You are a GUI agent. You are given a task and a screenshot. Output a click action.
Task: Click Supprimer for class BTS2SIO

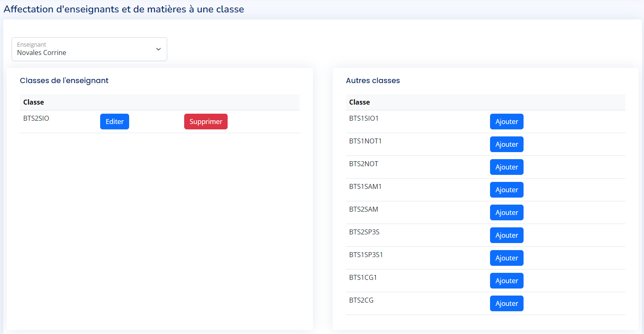(x=206, y=122)
